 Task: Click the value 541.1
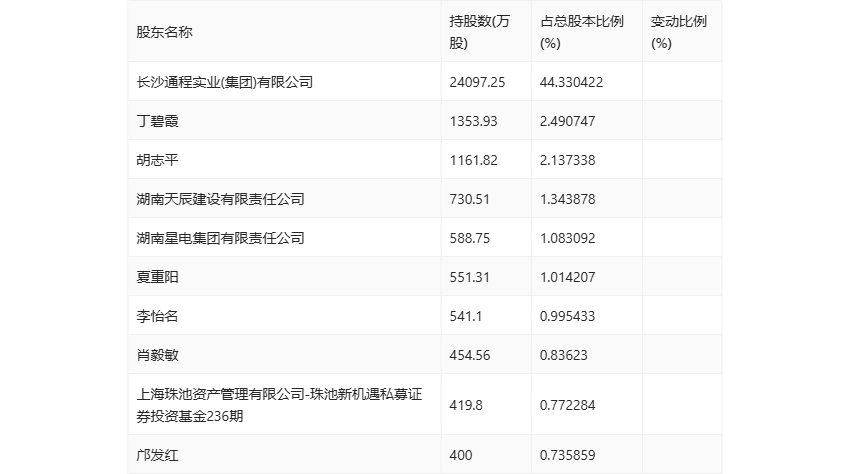[x=466, y=316]
